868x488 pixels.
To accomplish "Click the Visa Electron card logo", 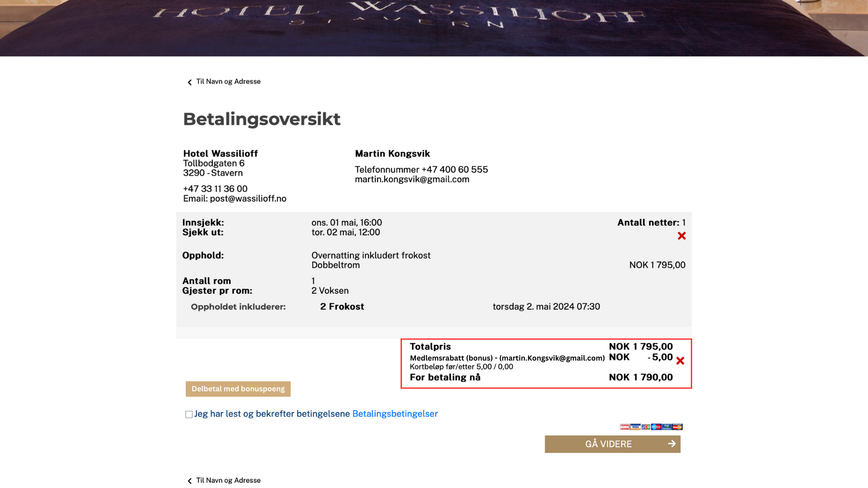I will (x=666, y=427).
